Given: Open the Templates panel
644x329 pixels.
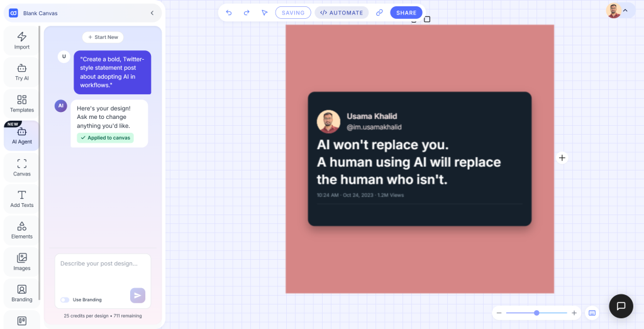Looking at the screenshot, I should [x=22, y=104].
